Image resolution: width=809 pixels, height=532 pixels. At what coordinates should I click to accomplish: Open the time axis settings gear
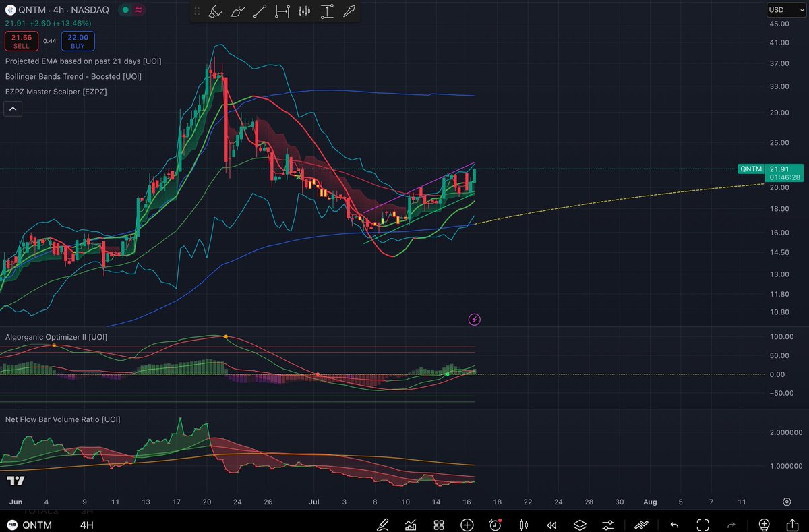pos(787,502)
